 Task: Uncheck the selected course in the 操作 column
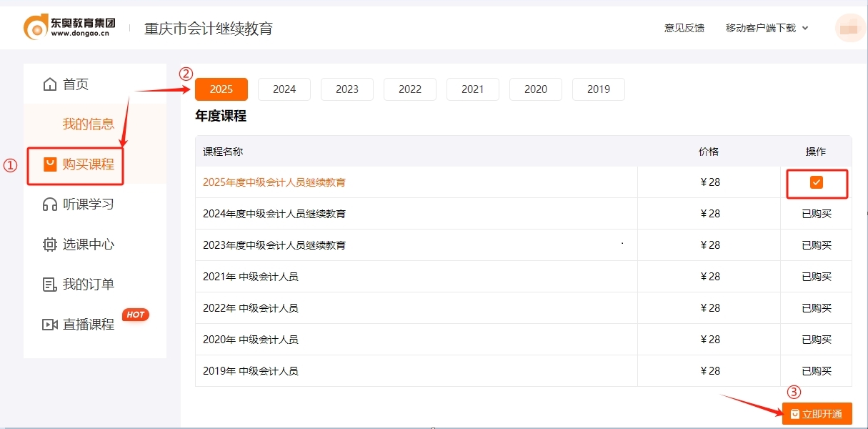(x=815, y=182)
